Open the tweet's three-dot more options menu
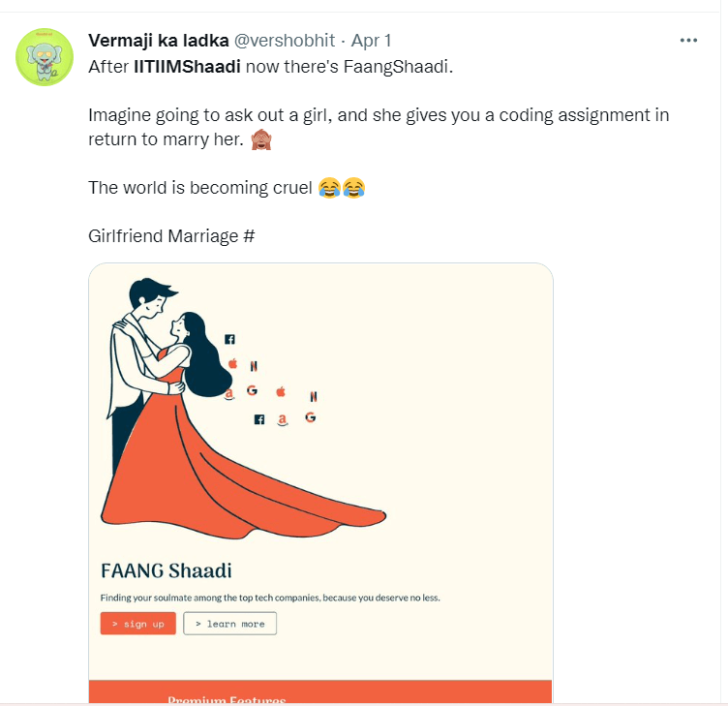This screenshot has width=728, height=706. tap(688, 40)
